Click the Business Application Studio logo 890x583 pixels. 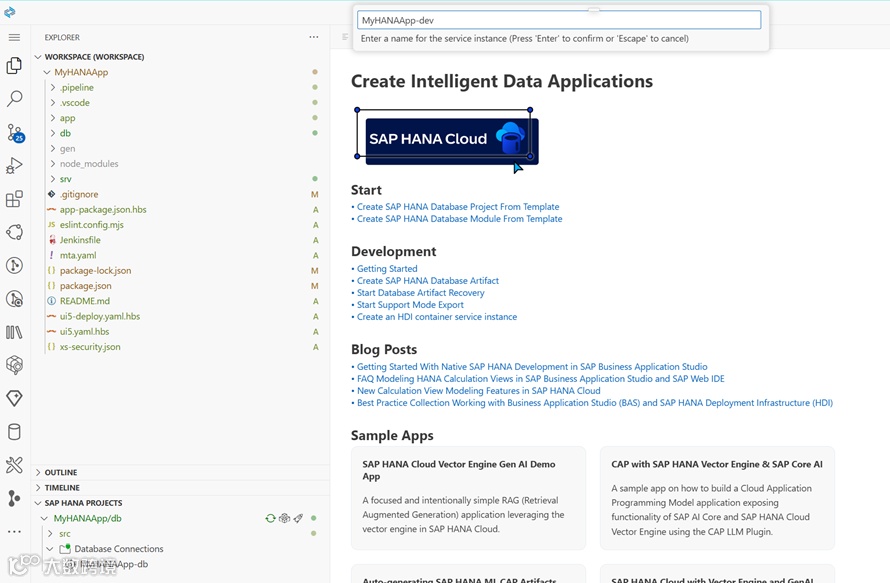tap(10, 12)
